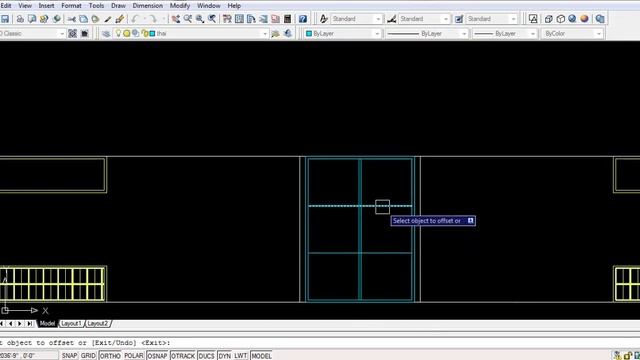Image resolution: width=640 pixels, height=360 pixels.
Task: Select the Zoom Window tool
Action: pos(200,19)
